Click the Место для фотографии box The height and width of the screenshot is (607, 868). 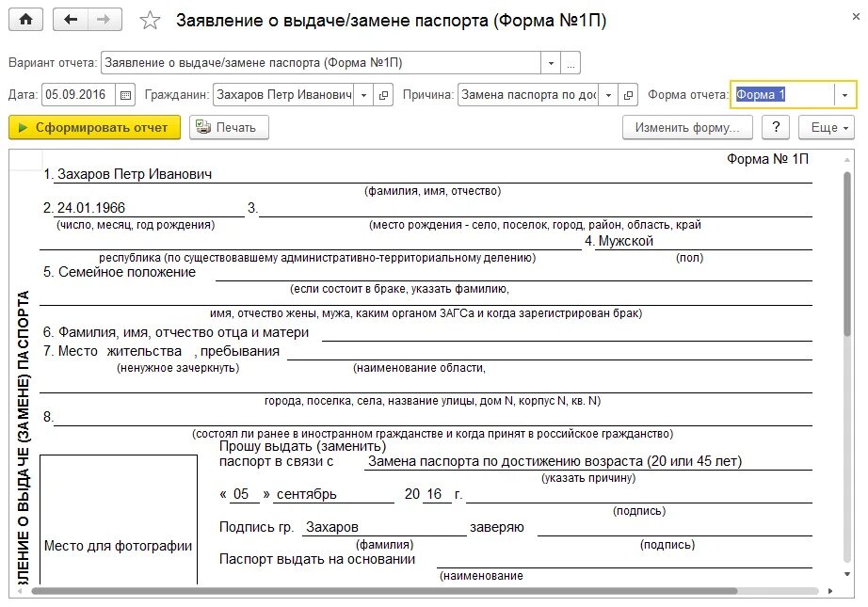coord(119,519)
